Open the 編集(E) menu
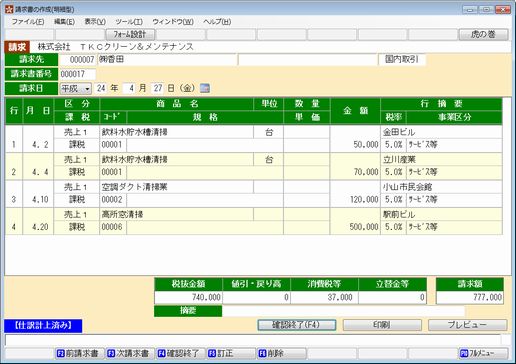This screenshot has width=516, height=364. 64,22
